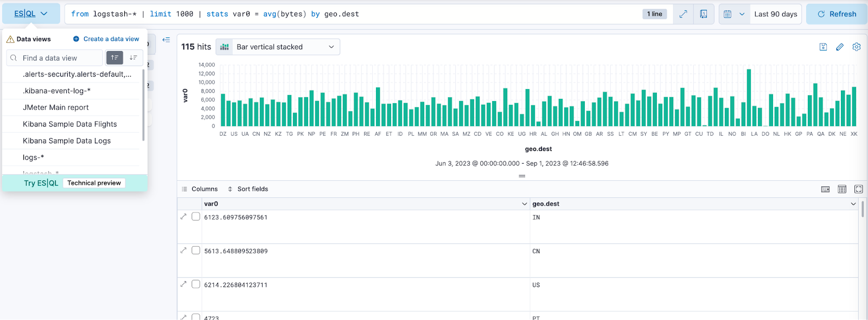Viewport: 868px width, 320px height.
Task: Click the IN geo.dest cell
Action: coord(694,227)
